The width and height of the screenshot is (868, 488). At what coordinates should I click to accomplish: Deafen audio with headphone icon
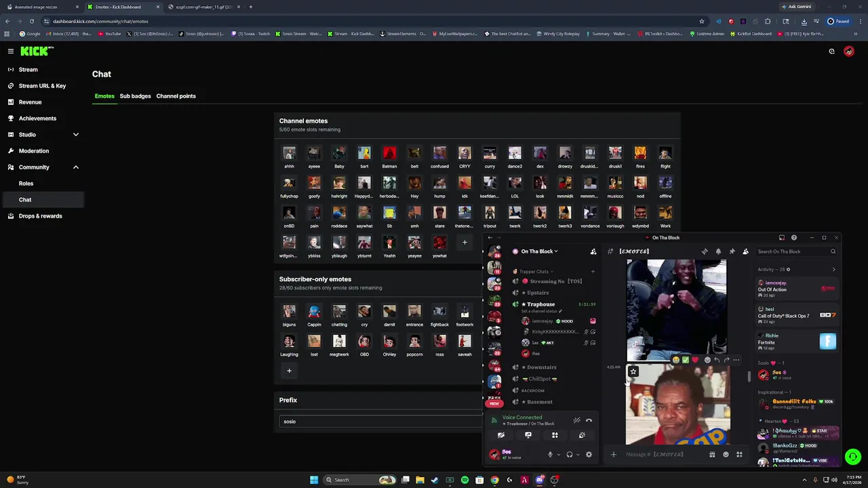pyautogui.click(x=570, y=455)
